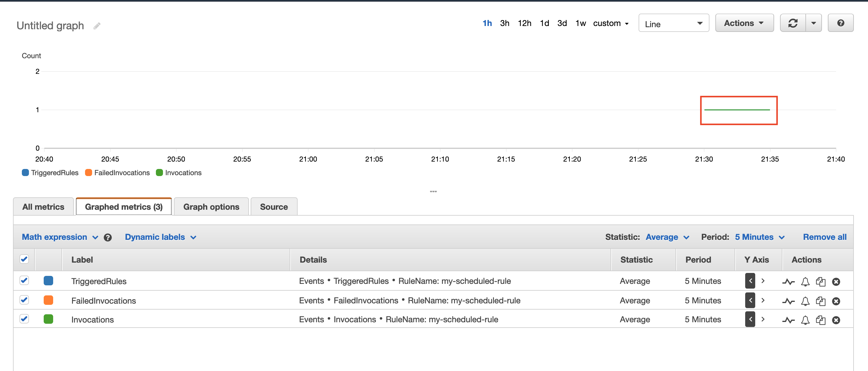868x371 pixels.
Task: Uncheck the TriggeredRules metric checkbox
Action: click(x=24, y=281)
